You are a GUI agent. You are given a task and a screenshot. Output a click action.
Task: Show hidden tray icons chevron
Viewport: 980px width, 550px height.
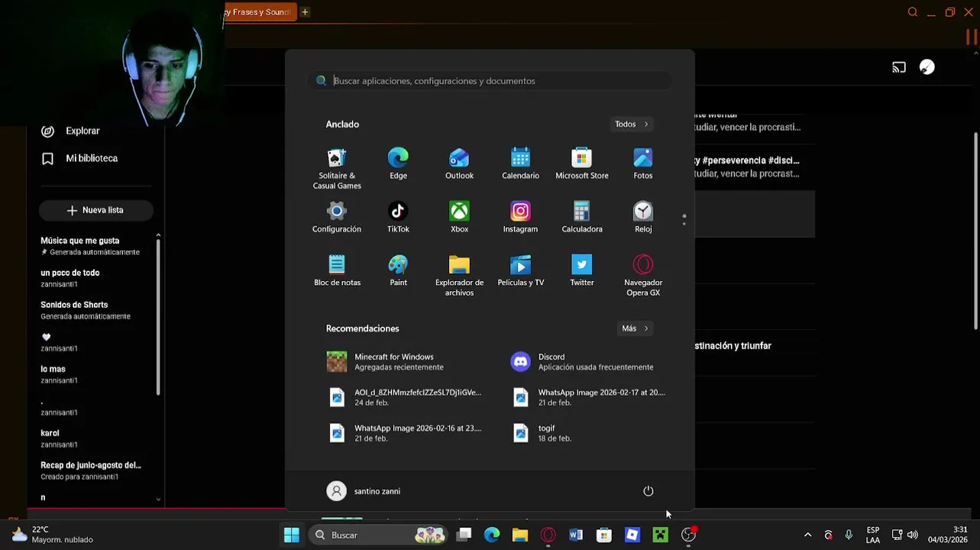click(x=807, y=535)
